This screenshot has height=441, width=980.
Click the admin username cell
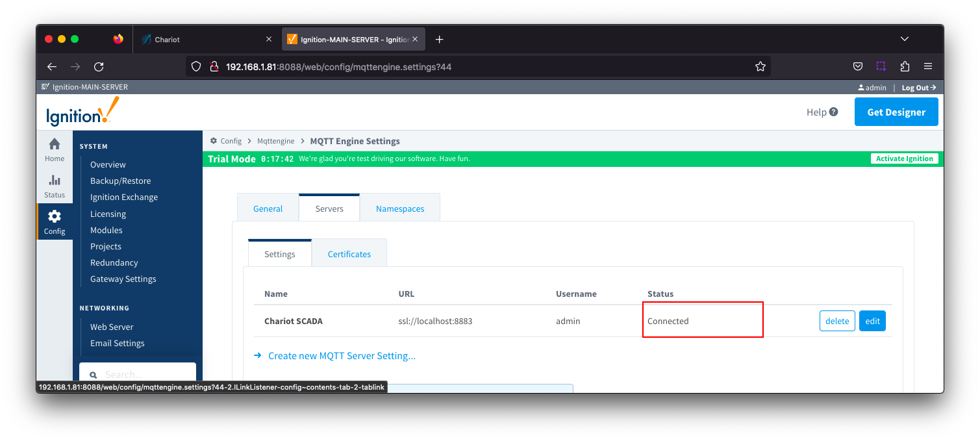(x=568, y=321)
